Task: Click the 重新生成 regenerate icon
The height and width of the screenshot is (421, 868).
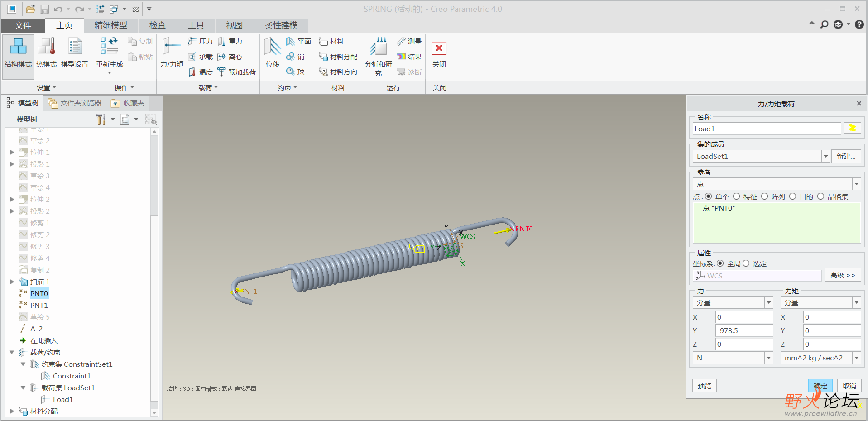Action: pyautogui.click(x=109, y=46)
